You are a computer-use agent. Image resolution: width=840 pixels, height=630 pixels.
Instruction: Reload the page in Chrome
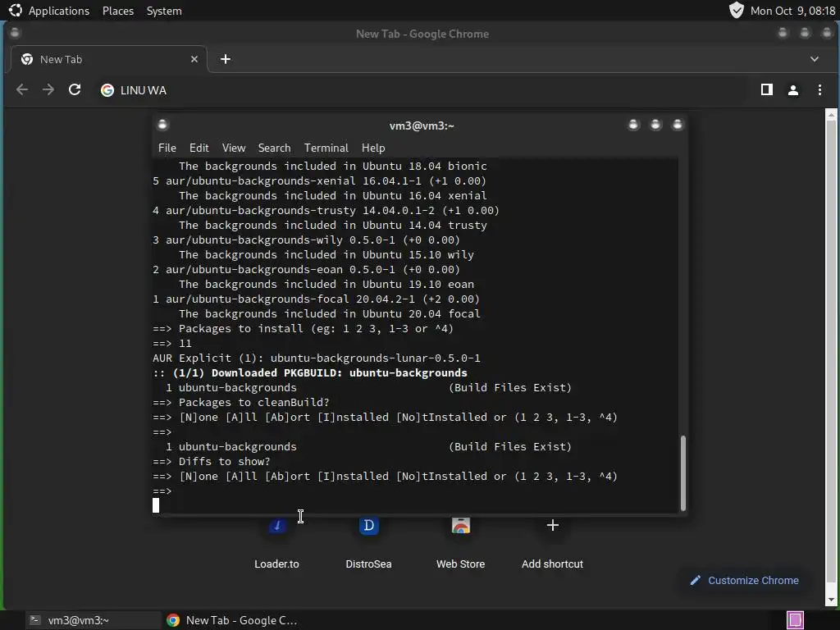coord(75,89)
